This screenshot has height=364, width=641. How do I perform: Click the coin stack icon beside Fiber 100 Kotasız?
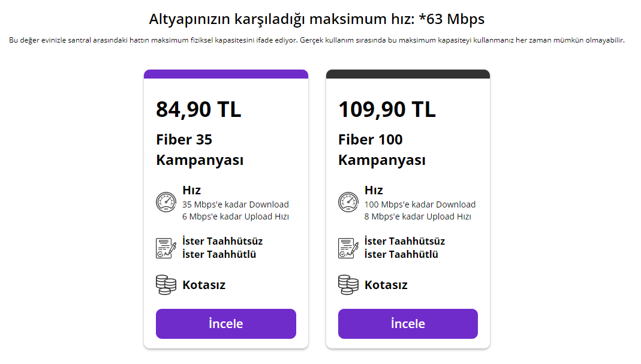coord(348,285)
